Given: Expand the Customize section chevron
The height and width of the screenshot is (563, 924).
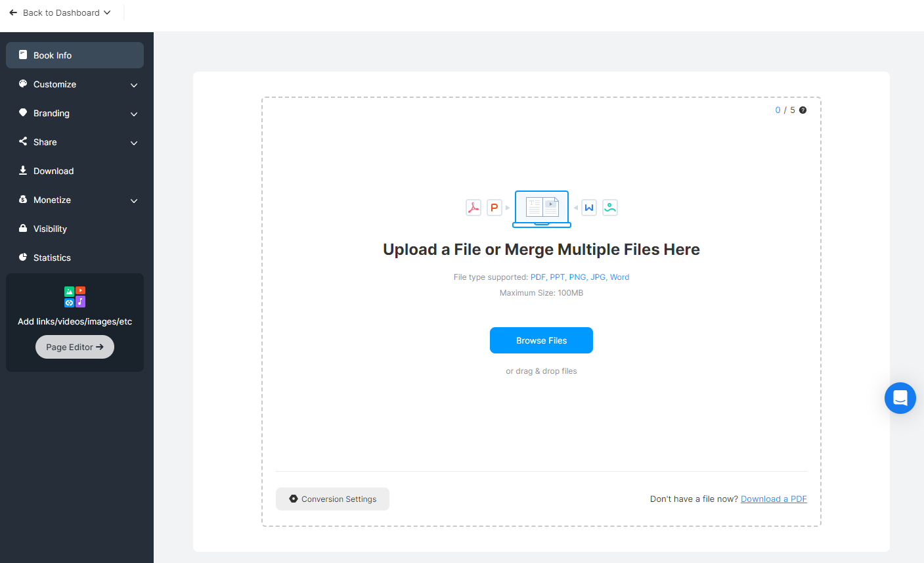Looking at the screenshot, I should coord(133,85).
